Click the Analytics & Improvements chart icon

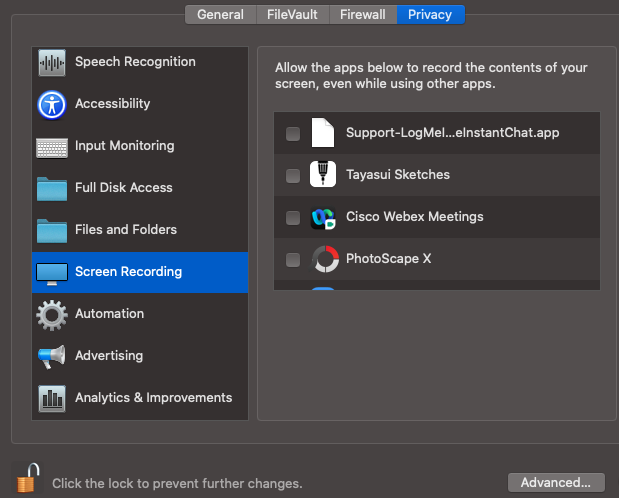(51, 398)
